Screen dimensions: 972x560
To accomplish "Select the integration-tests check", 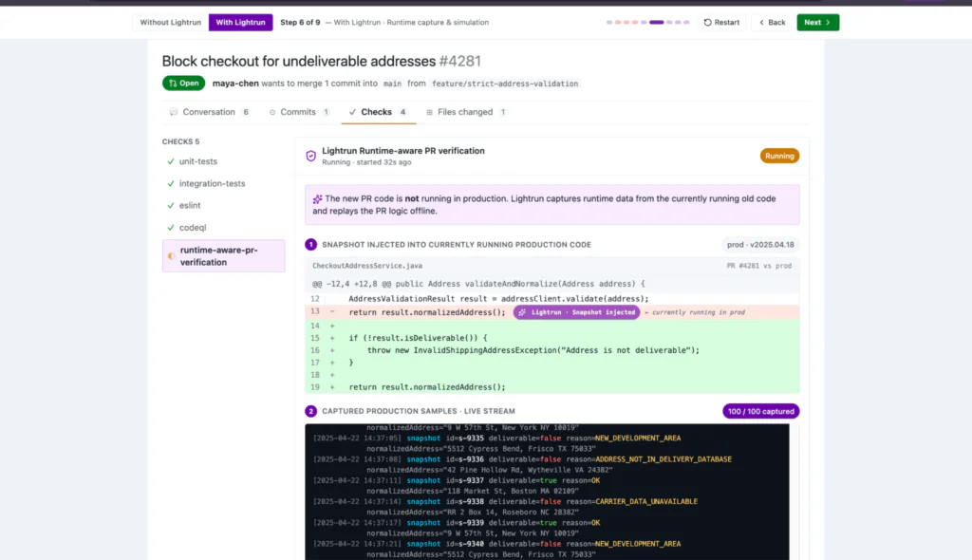I will click(223, 183).
